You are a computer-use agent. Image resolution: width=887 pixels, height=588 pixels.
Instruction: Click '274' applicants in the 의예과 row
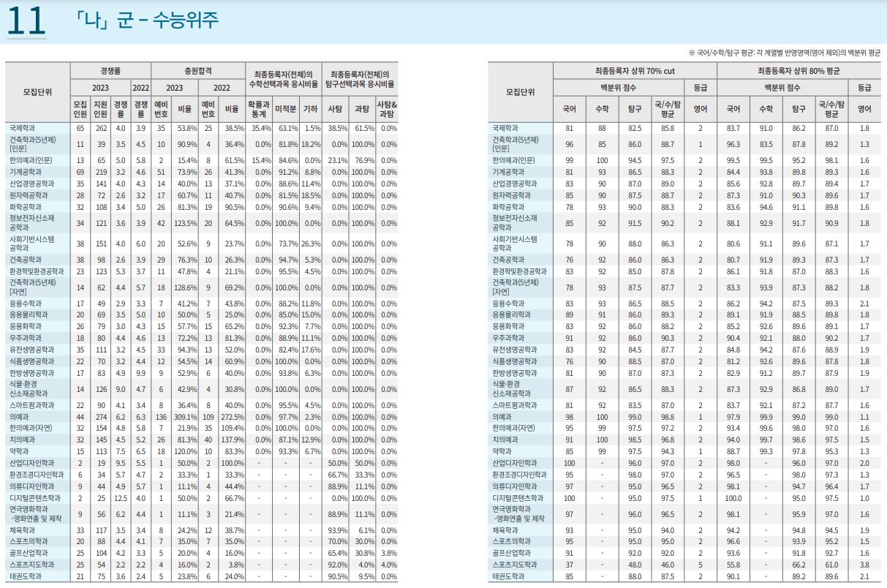click(x=101, y=417)
